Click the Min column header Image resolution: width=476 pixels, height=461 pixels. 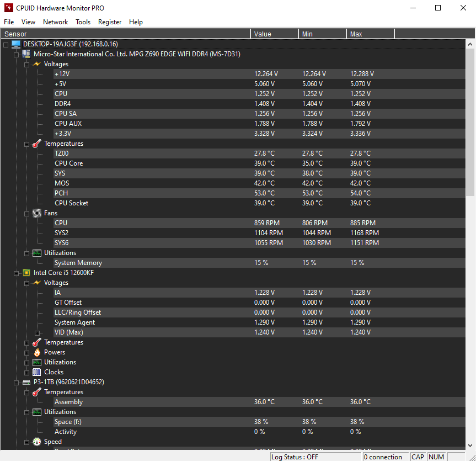(323, 34)
